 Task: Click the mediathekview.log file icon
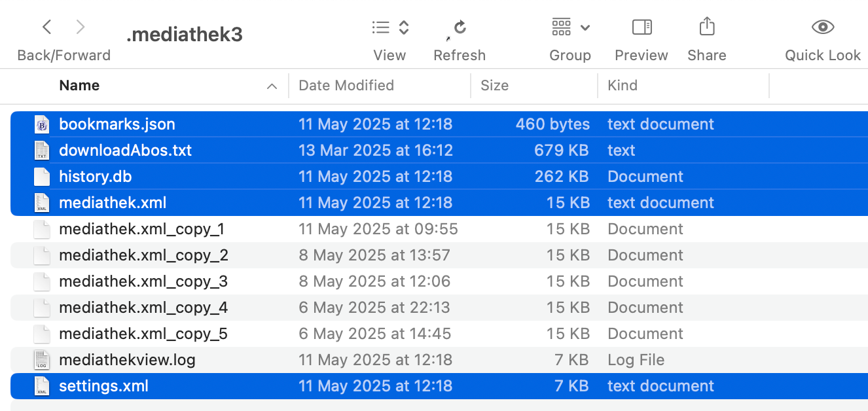click(x=42, y=360)
